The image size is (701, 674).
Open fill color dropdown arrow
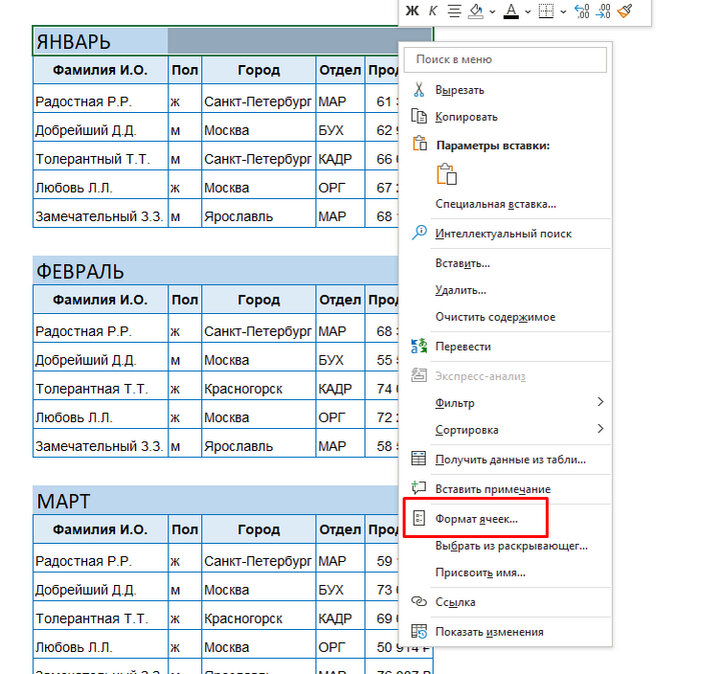click(x=492, y=12)
